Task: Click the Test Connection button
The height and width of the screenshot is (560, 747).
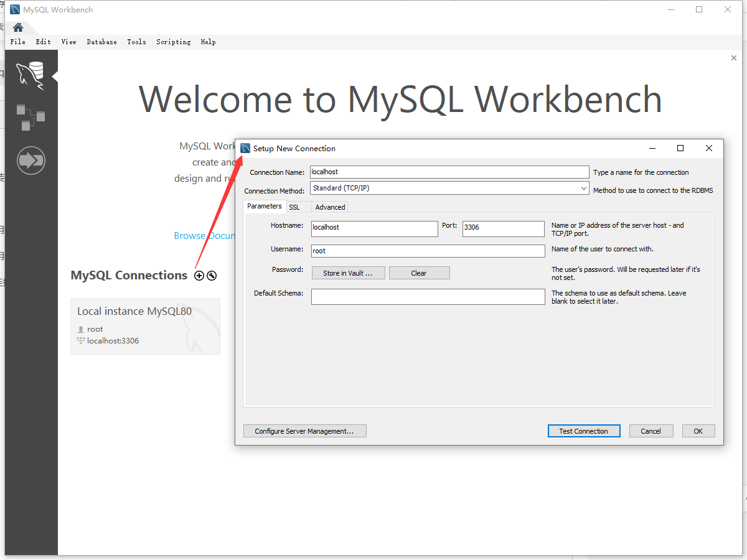Action: [583, 431]
